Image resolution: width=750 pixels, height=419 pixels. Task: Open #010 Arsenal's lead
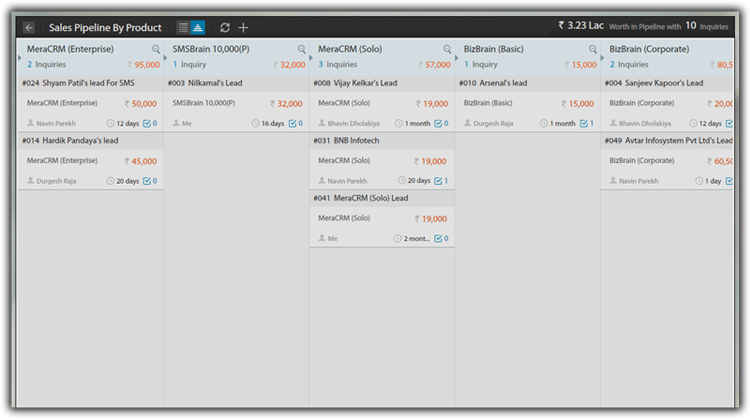[x=495, y=83]
